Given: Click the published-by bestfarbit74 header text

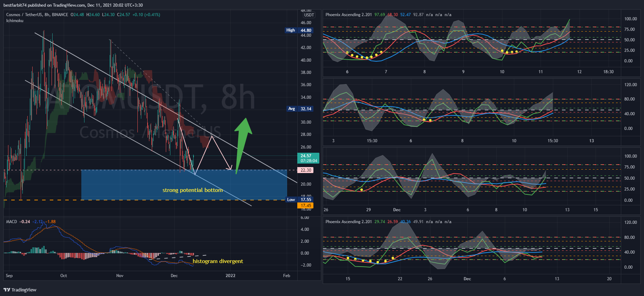Looking at the screenshot, I should pos(73,5).
